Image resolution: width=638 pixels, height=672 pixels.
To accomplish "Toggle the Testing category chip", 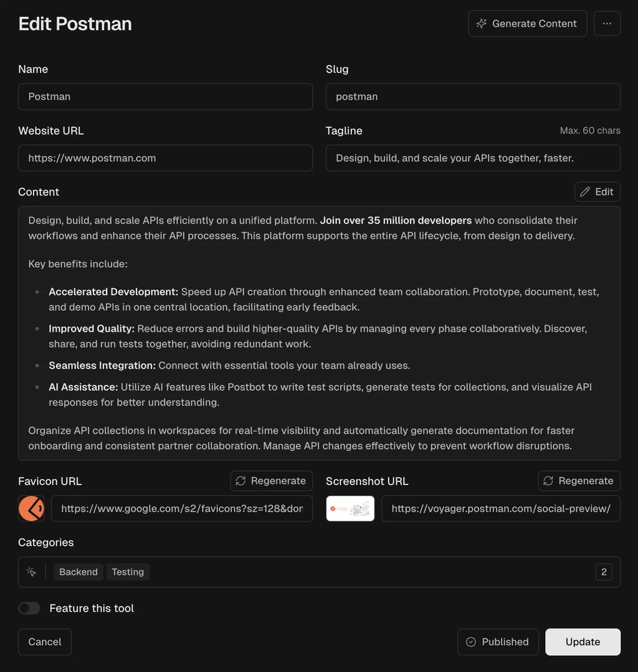I will click(128, 571).
